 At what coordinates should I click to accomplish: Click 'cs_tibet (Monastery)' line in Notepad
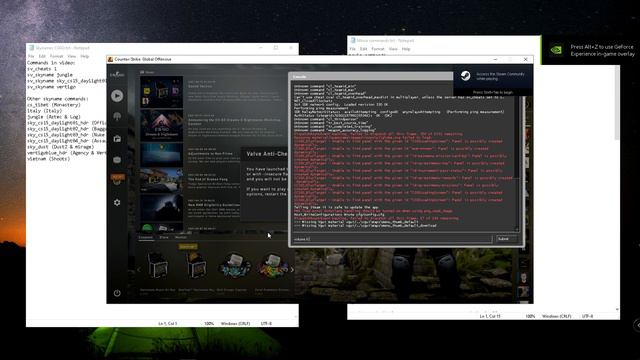[x=54, y=105]
